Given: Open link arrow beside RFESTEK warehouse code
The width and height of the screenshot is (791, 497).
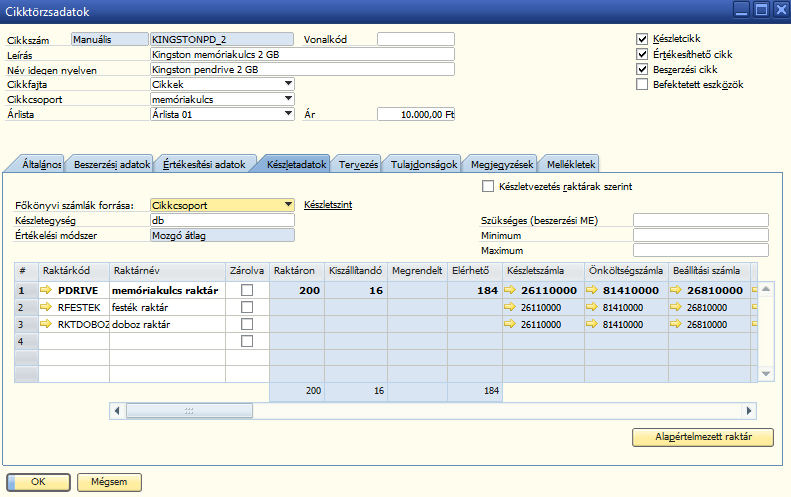Looking at the screenshot, I should pos(46,307).
